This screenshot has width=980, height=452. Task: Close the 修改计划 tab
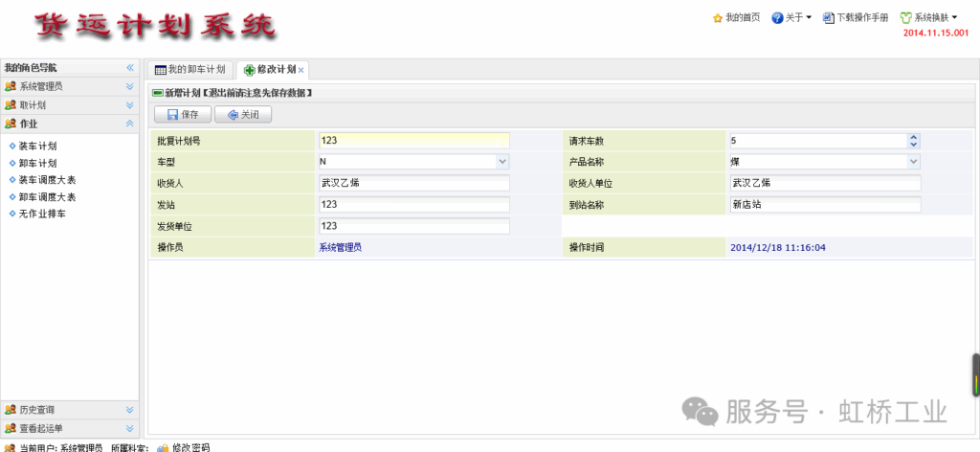pos(301,71)
